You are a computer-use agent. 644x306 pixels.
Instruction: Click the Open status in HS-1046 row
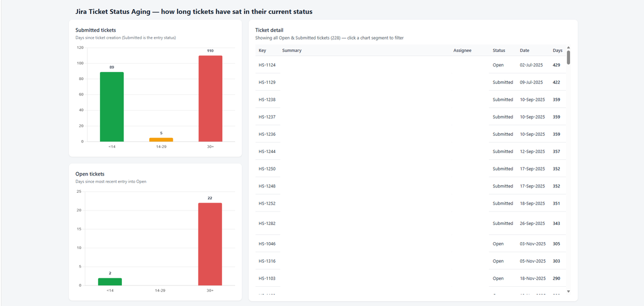pos(498,244)
